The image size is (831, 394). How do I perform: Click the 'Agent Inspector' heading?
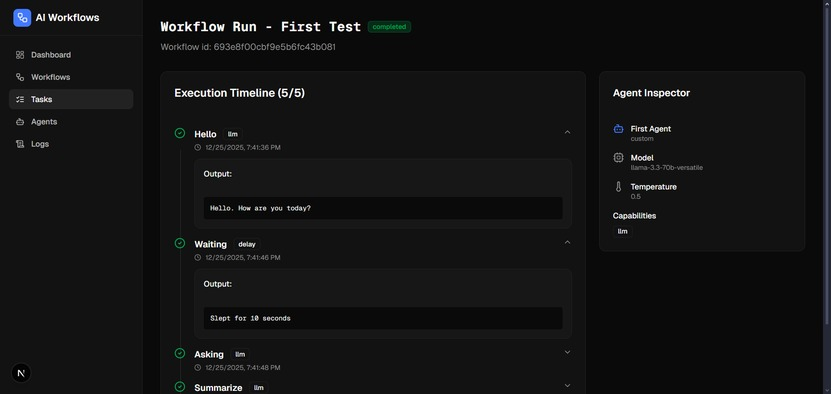click(651, 93)
